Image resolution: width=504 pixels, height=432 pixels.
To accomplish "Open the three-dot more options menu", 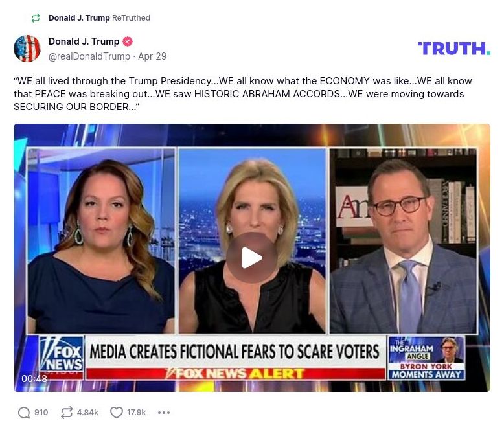I will (164, 413).
